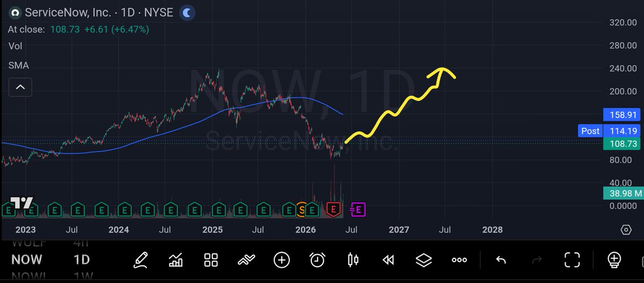
Task: Undo the last action with the left arrow
Action: [x=501, y=260]
